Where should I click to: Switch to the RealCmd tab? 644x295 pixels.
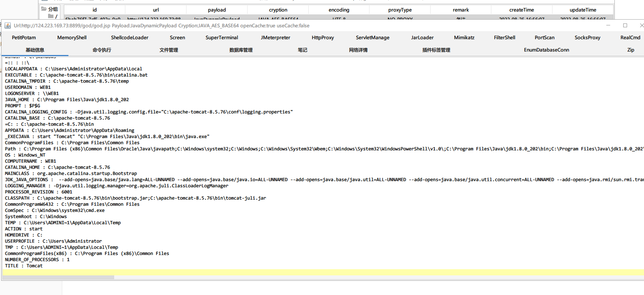630,38
